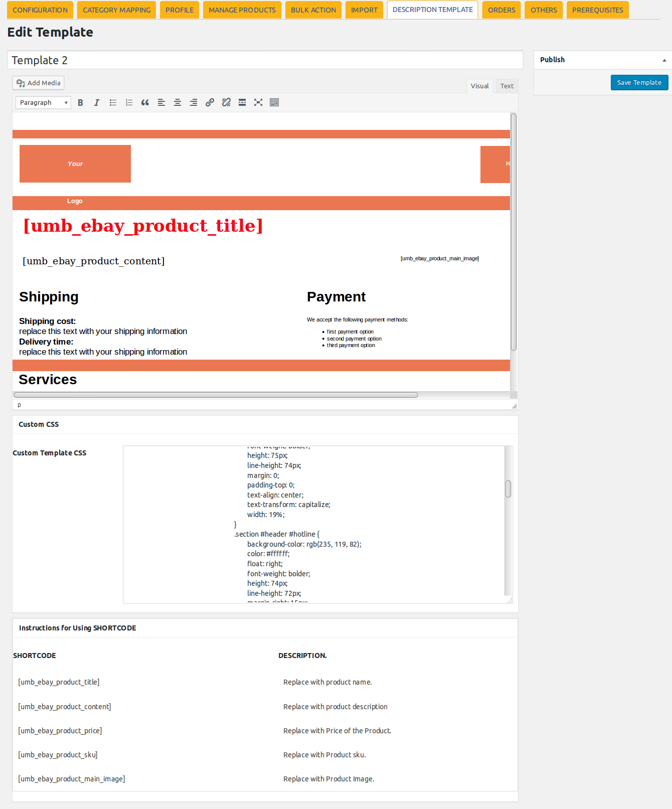The image size is (672, 809).
Task: Go to the Orders tab
Action: point(501,10)
